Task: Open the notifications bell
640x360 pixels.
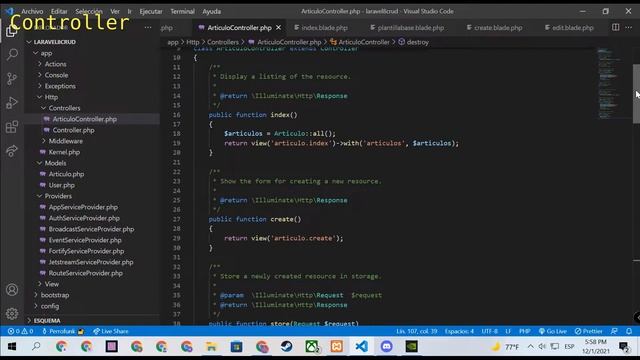Action: tap(629, 331)
